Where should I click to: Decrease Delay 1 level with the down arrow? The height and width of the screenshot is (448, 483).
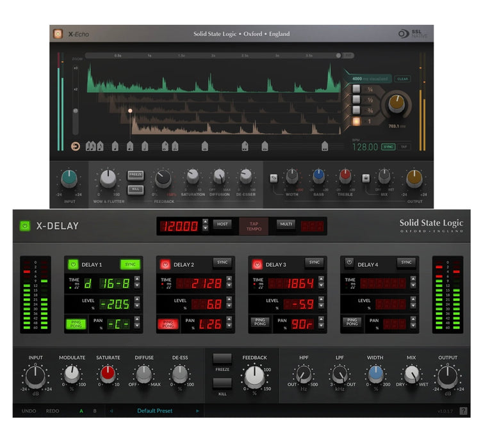pyautogui.click(x=137, y=306)
